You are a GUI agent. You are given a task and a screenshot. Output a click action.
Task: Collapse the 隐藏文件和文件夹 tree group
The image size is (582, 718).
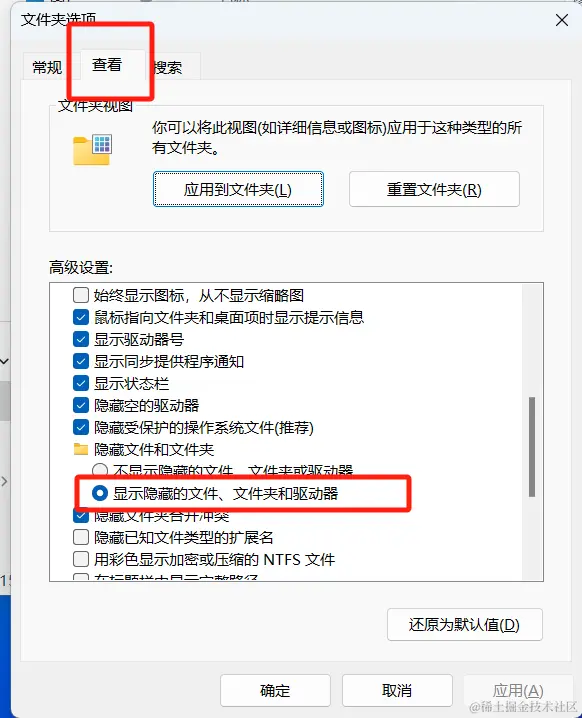pyautogui.click(x=153, y=449)
